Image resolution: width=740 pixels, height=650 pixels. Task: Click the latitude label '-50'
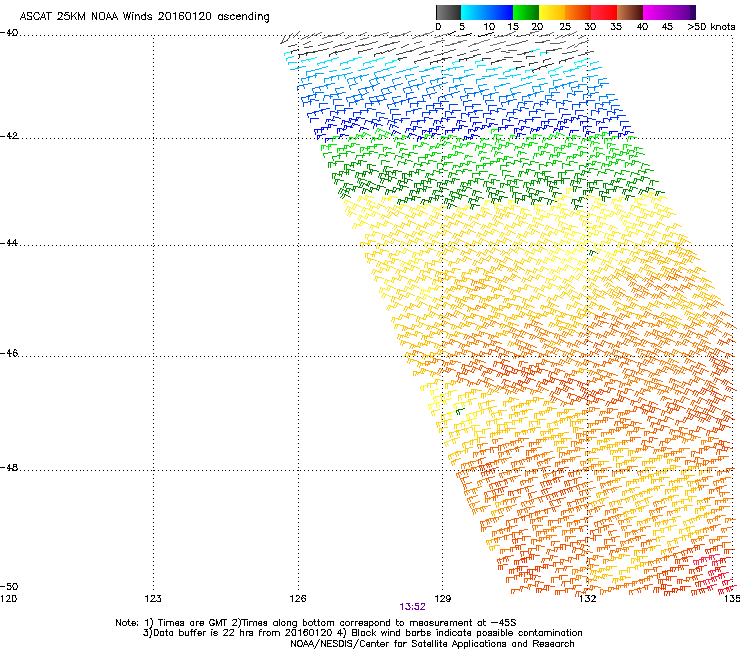click(x=9, y=587)
